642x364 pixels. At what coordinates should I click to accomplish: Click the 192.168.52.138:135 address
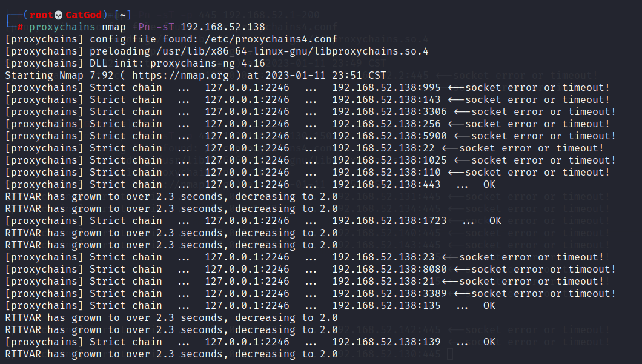(386, 306)
